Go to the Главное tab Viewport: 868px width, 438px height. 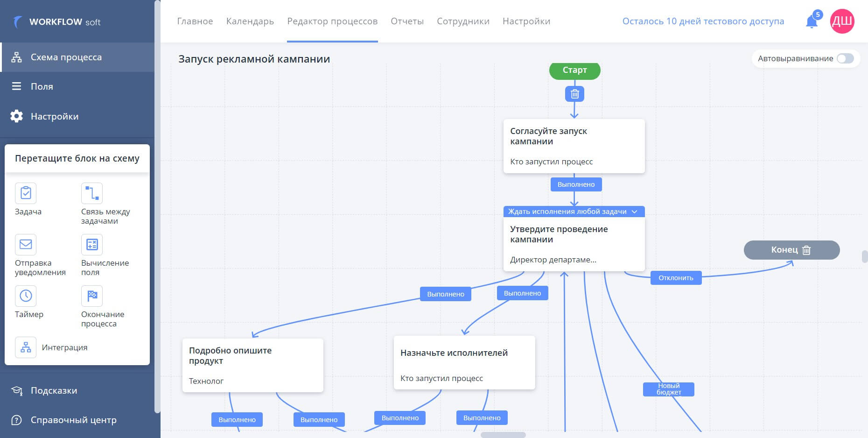[x=195, y=21]
